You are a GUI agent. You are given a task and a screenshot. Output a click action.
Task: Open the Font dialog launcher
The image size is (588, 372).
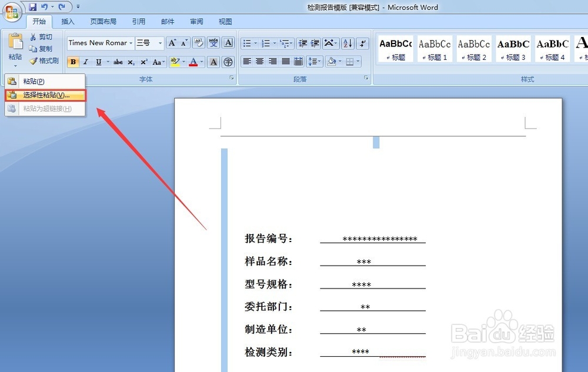(x=232, y=78)
